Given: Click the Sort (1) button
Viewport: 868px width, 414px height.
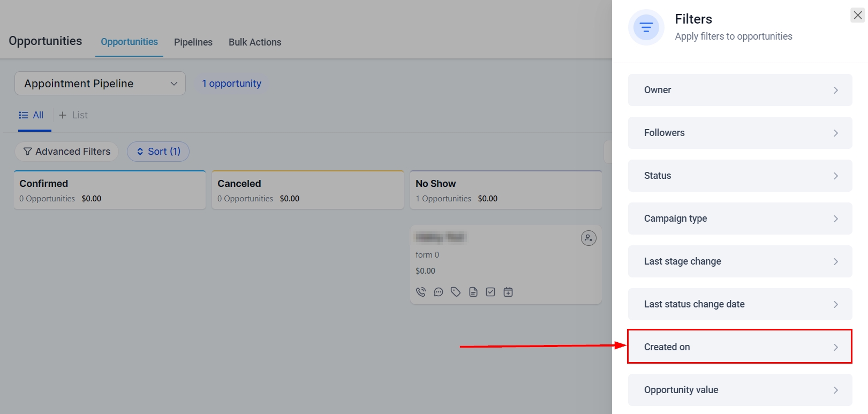Looking at the screenshot, I should click(x=158, y=152).
